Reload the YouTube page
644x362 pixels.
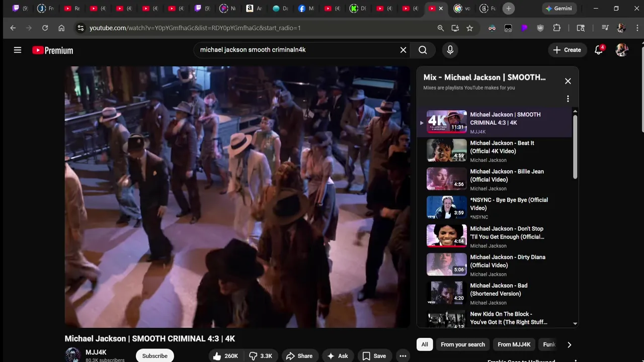tap(45, 28)
